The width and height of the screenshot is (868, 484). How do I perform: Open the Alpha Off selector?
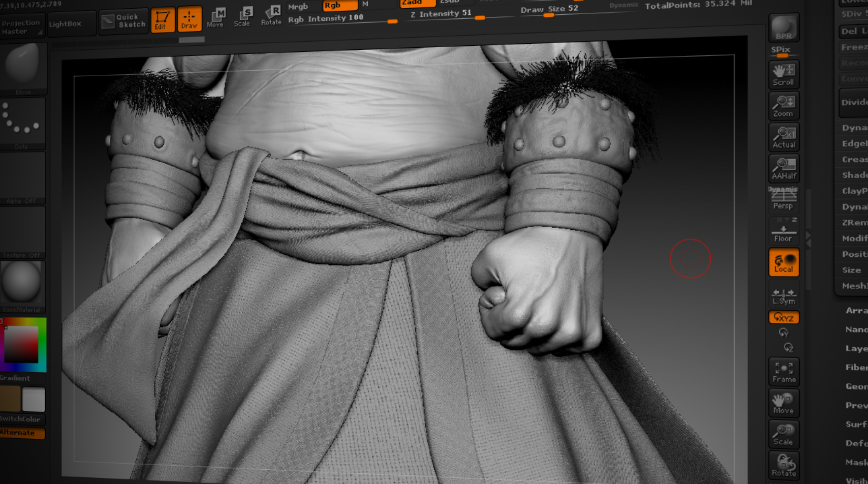24,176
